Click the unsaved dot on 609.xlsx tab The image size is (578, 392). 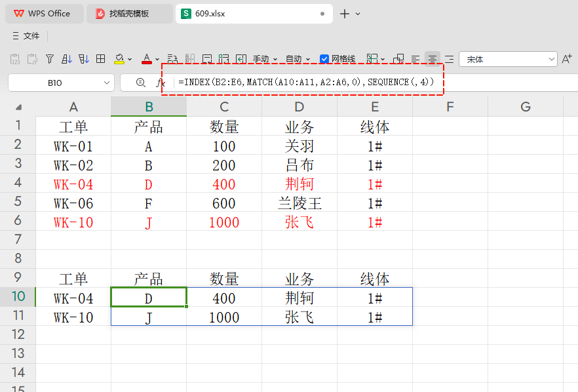[322, 14]
